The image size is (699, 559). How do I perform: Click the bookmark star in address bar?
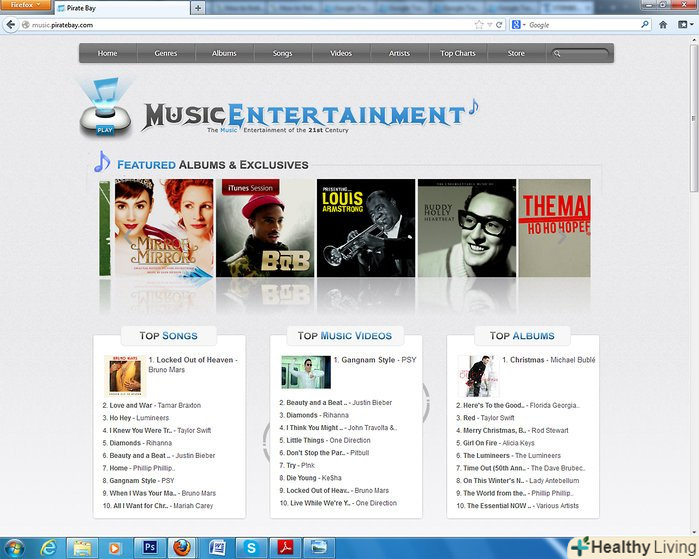coord(479,25)
